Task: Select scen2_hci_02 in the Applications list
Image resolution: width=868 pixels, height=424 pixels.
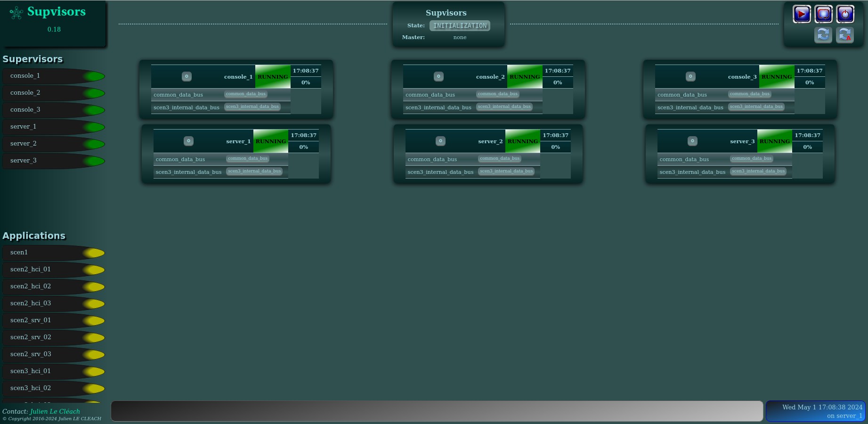Action: 54,286
